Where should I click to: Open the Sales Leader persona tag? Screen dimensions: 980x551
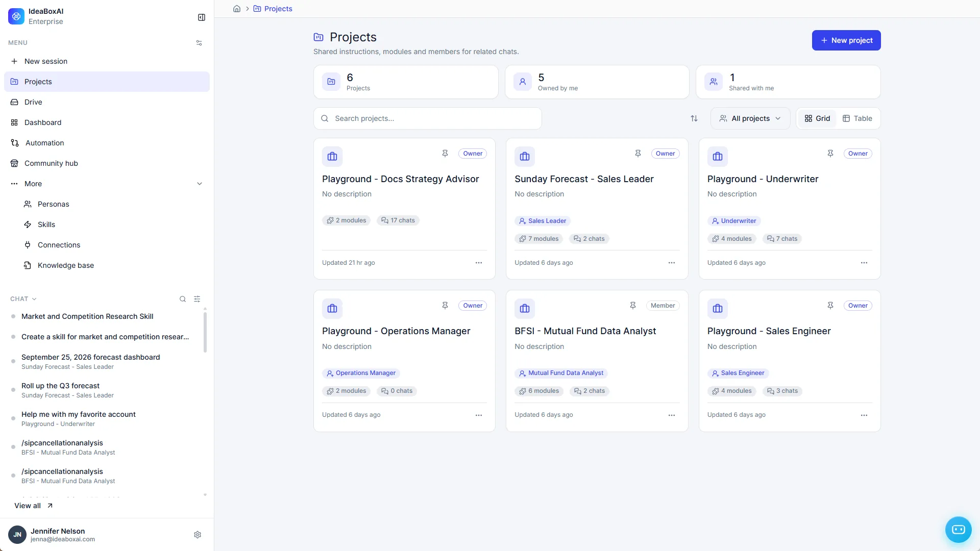pos(543,221)
